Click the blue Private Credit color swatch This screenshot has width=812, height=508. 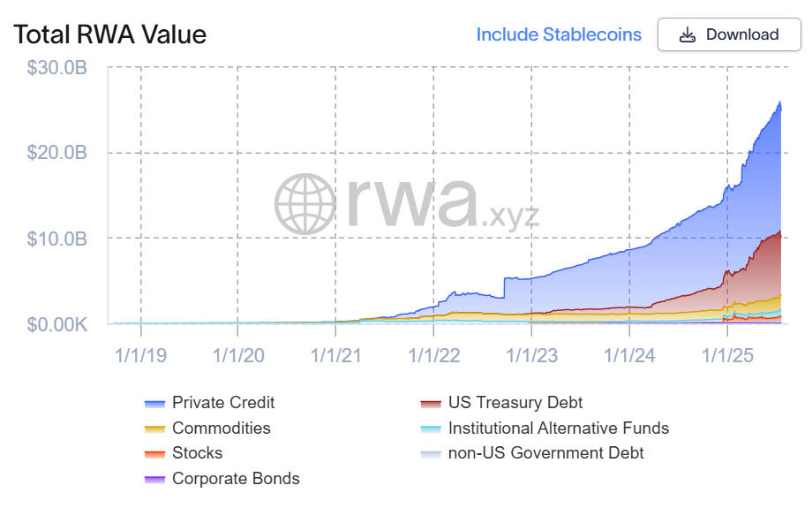pyautogui.click(x=154, y=404)
